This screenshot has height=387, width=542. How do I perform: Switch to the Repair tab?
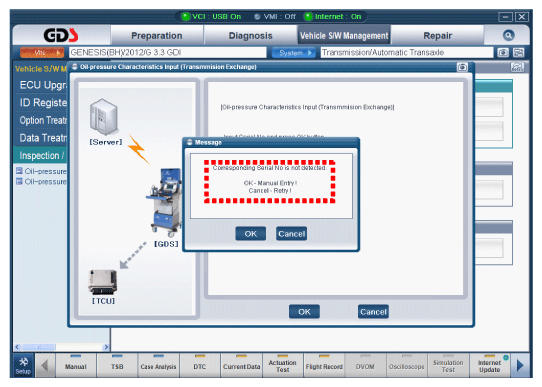(438, 36)
